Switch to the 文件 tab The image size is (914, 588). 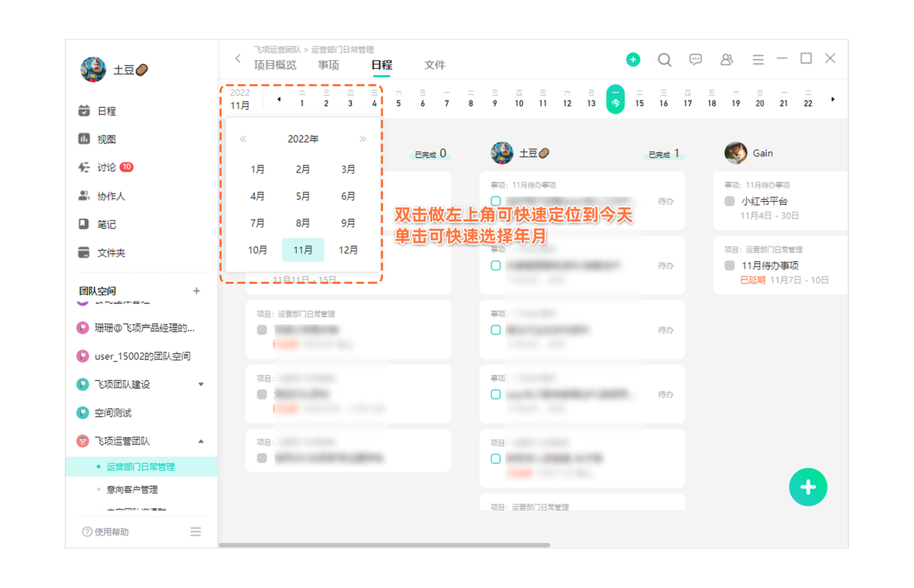(x=434, y=65)
